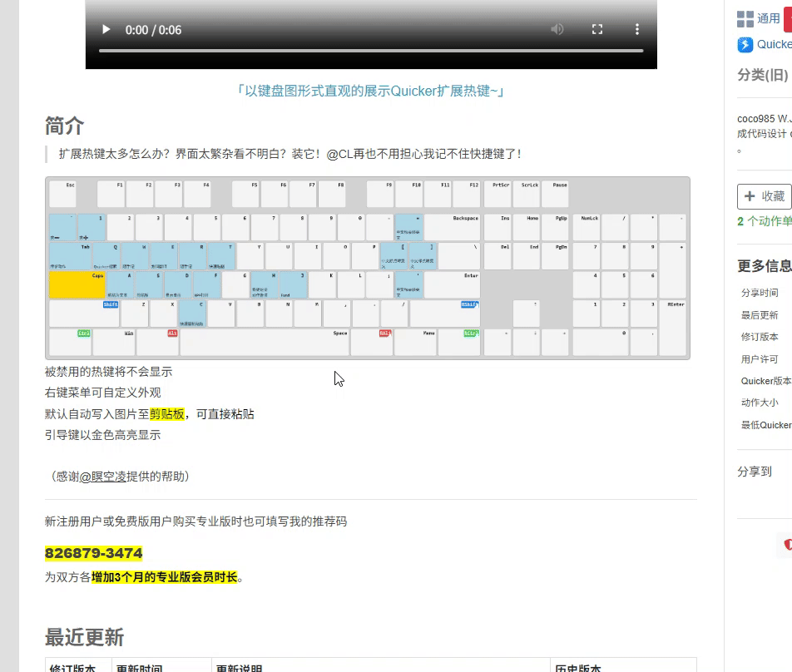Screen dimensions: 792x672
Task: Click the 分类(旧) sidebar heading
Action: [763, 75]
